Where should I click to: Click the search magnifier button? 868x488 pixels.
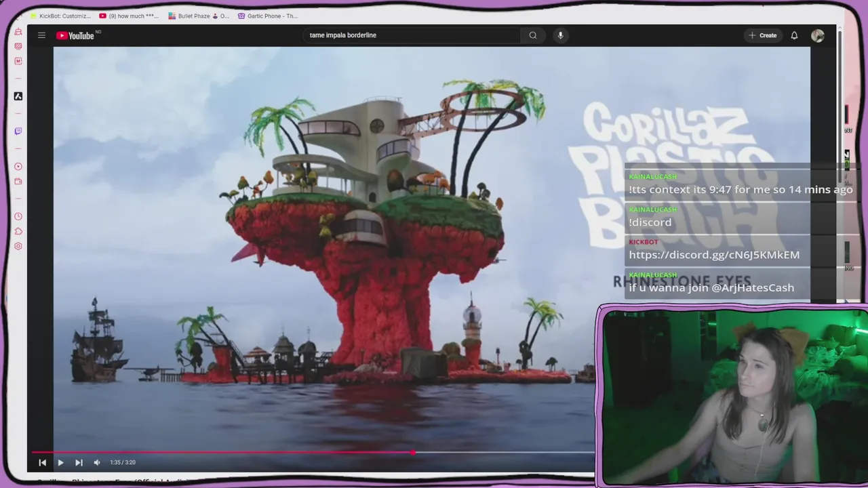point(533,35)
